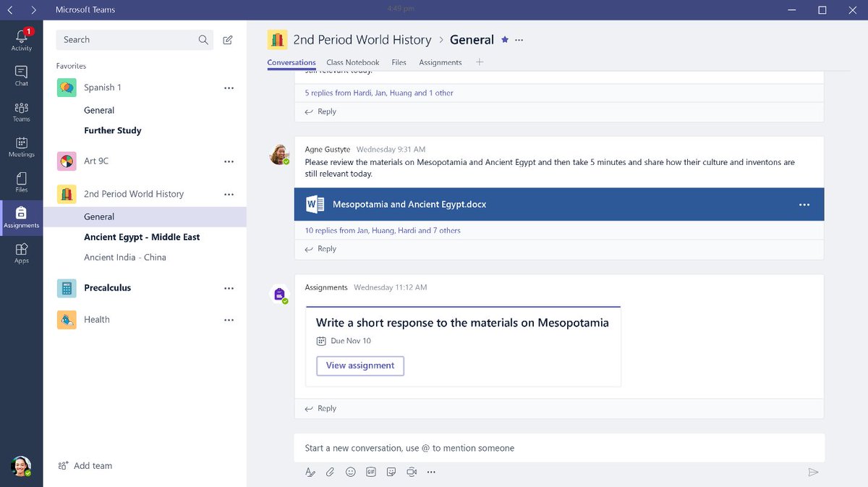Click the Art 9C team icon

point(67,161)
